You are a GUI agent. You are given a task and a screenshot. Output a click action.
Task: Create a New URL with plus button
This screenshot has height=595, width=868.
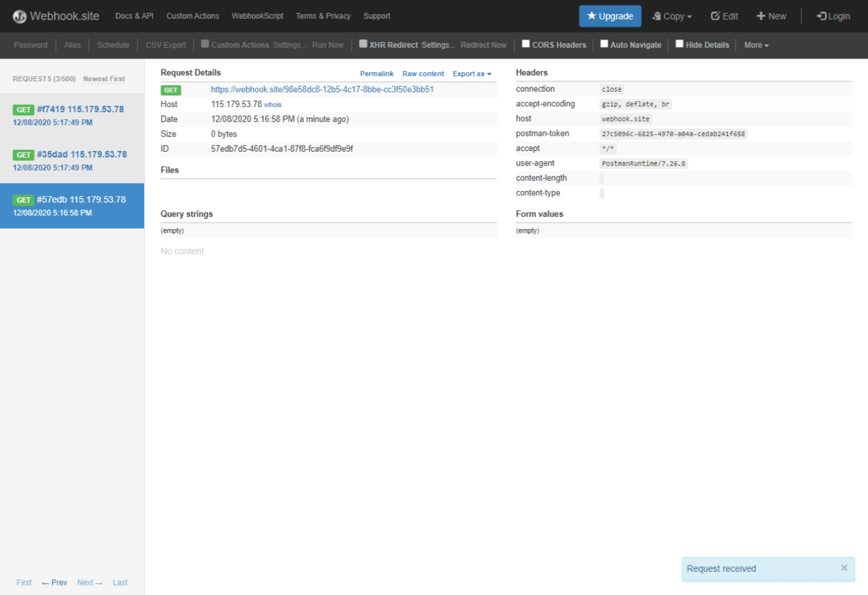[771, 16]
